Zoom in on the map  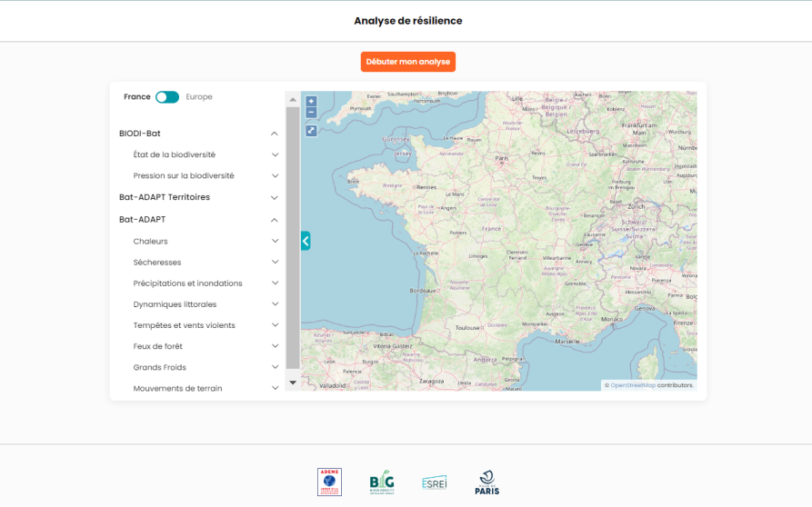tap(311, 102)
